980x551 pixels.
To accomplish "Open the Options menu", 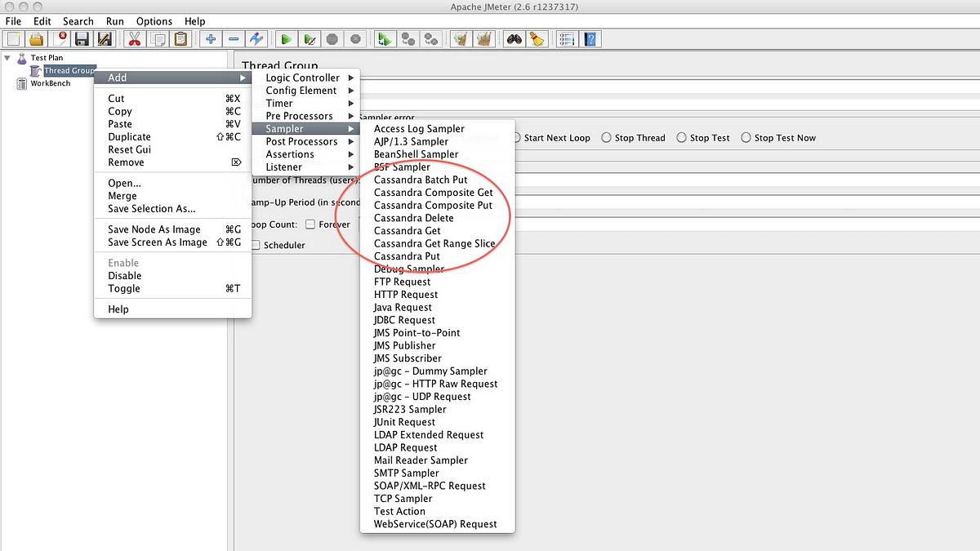I will (154, 21).
